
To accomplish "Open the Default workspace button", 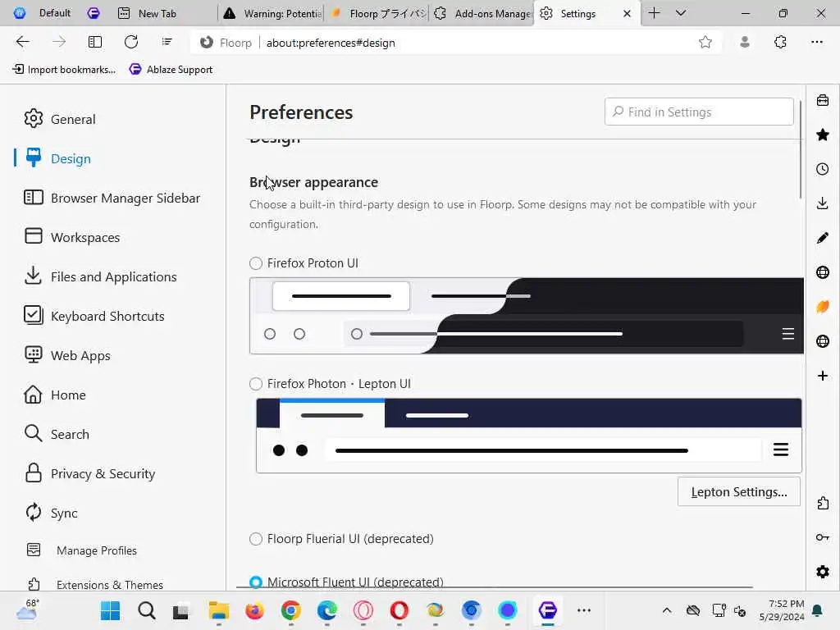I will pyautogui.click(x=43, y=13).
